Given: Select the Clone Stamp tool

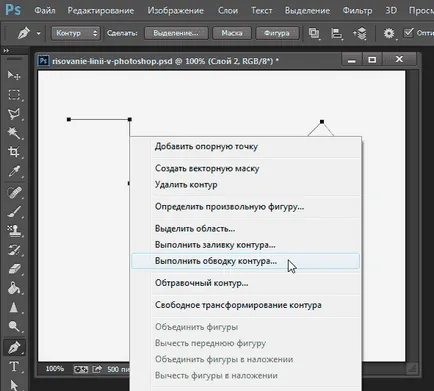Looking at the screenshot, I should 14,231.
